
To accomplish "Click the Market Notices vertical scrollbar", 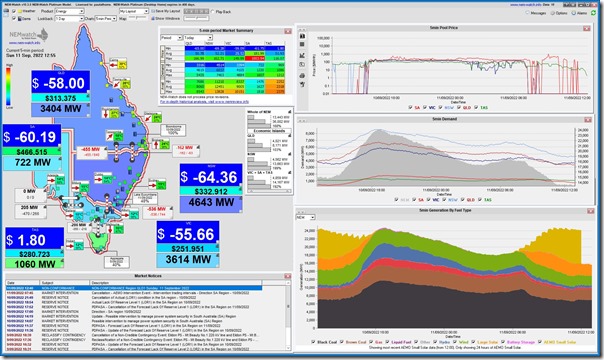I will (288, 316).
